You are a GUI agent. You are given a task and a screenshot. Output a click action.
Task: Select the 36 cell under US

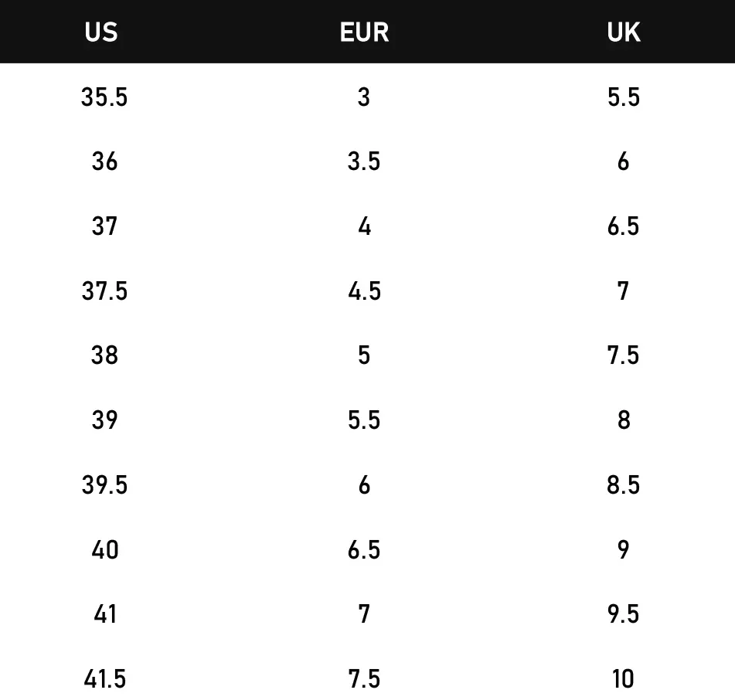pyautogui.click(x=104, y=161)
